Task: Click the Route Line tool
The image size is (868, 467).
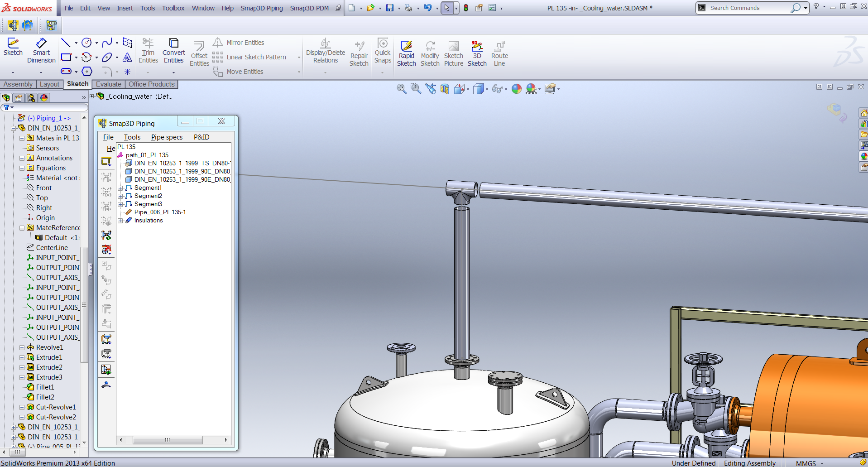Action: click(499, 52)
